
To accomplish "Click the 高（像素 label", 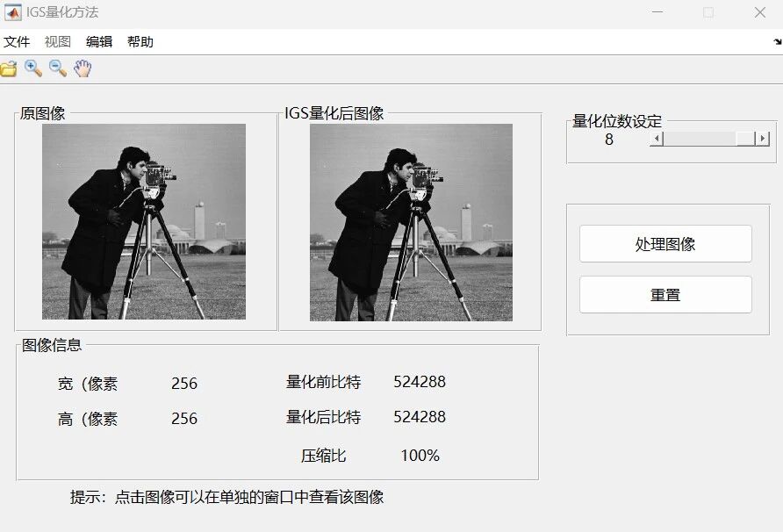I will pos(88,419).
